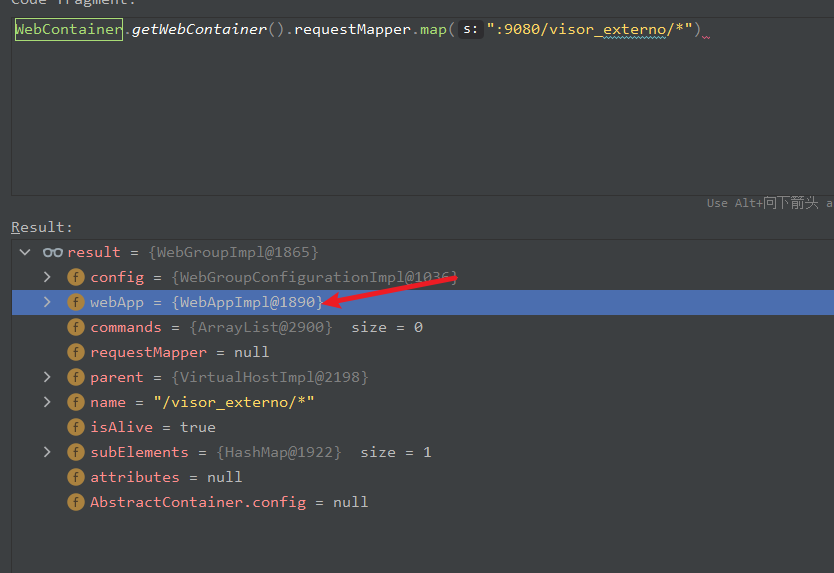Select the webApp = {WebAppImpl@1890} text
834x573 pixels.
click(206, 302)
